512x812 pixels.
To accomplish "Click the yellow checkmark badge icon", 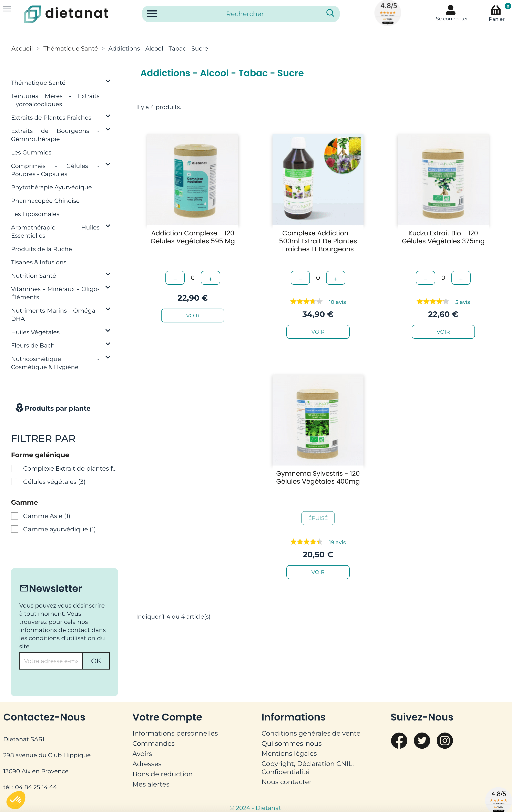I will coord(16,800).
